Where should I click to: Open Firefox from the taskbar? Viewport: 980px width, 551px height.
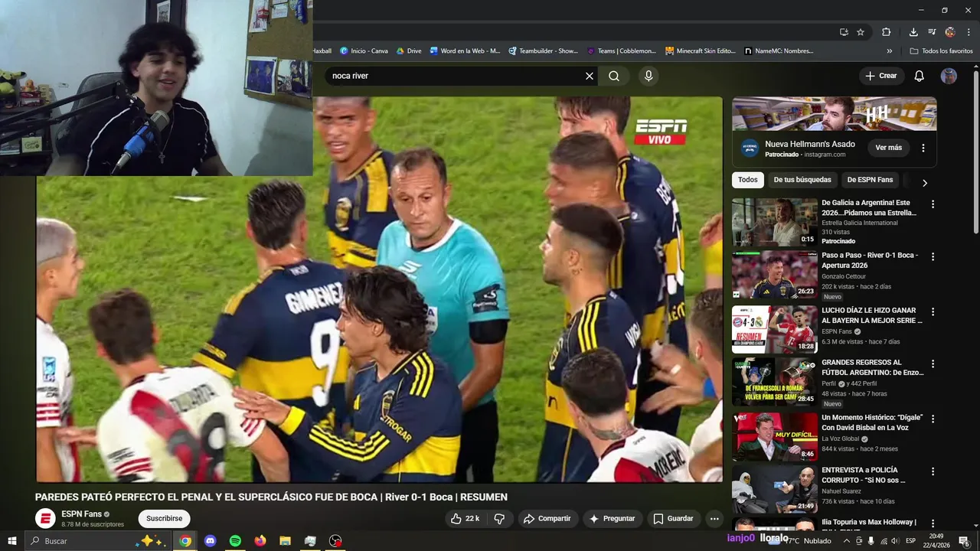(x=260, y=541)
